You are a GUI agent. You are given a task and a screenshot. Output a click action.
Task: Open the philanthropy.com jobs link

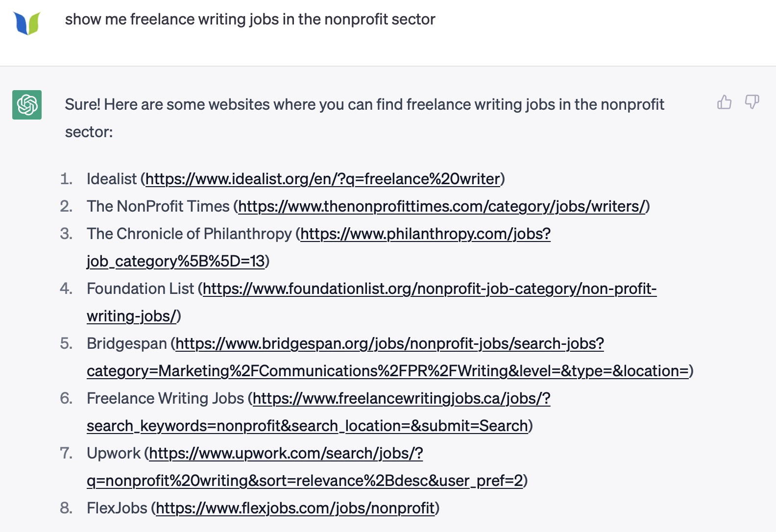pos(425,234)
